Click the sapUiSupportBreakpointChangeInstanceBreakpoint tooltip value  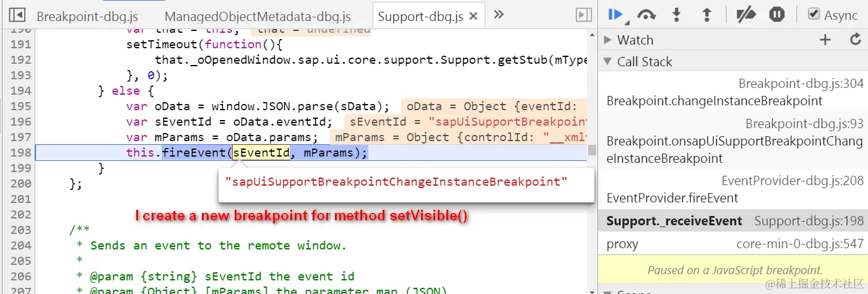click(396, 182)
